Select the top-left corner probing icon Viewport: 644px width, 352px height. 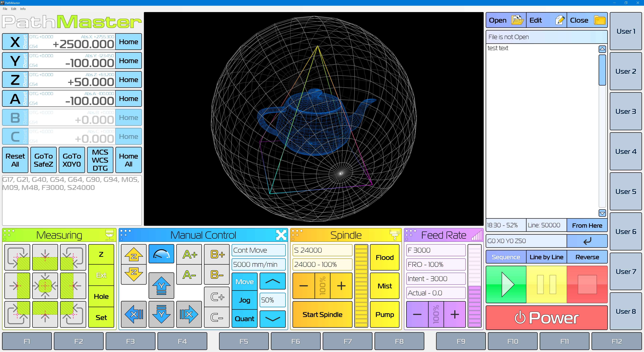point(17,257)
